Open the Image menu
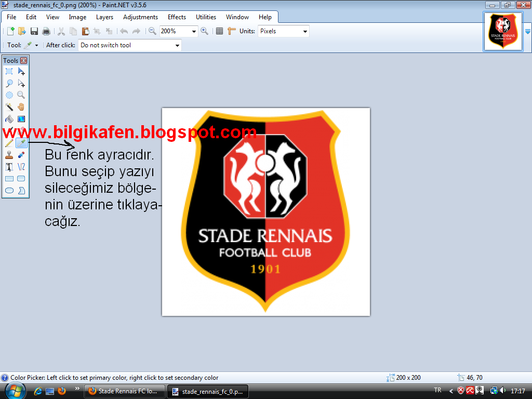The width and height of the screenshot is (532, 399). click(x=77, y=17)
